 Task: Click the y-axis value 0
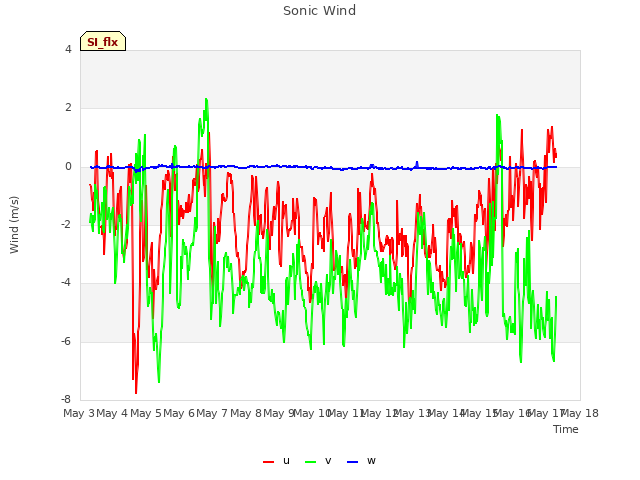coord(68,167)
